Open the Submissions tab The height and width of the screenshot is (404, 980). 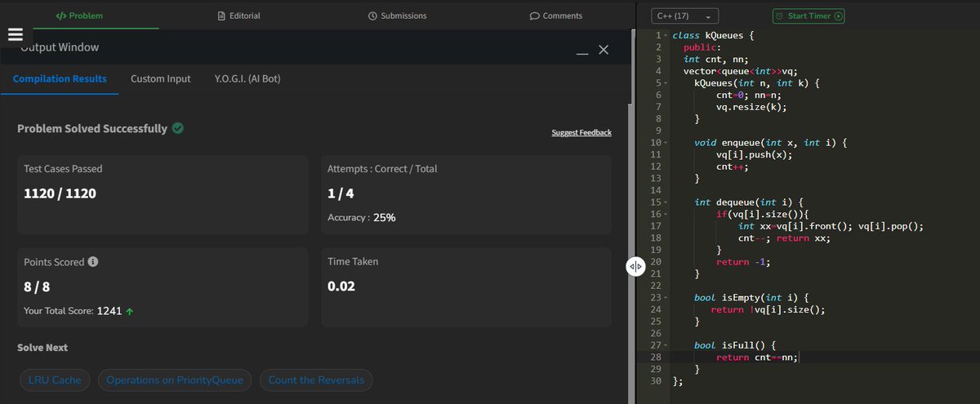coord(398,16)
